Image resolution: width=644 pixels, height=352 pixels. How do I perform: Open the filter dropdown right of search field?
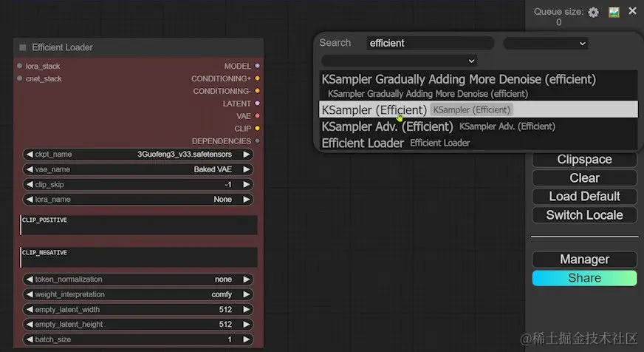coord(546,43)
